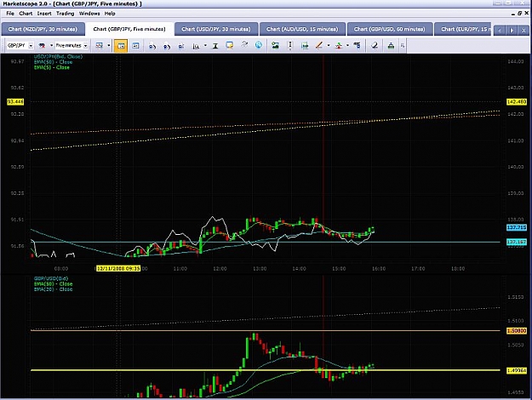Switch to USD/JPY 30 minutes chart tab
Image resolution: width=532 pixels, height=400 pixels.
pyautogui.click(x=216, y=29)
